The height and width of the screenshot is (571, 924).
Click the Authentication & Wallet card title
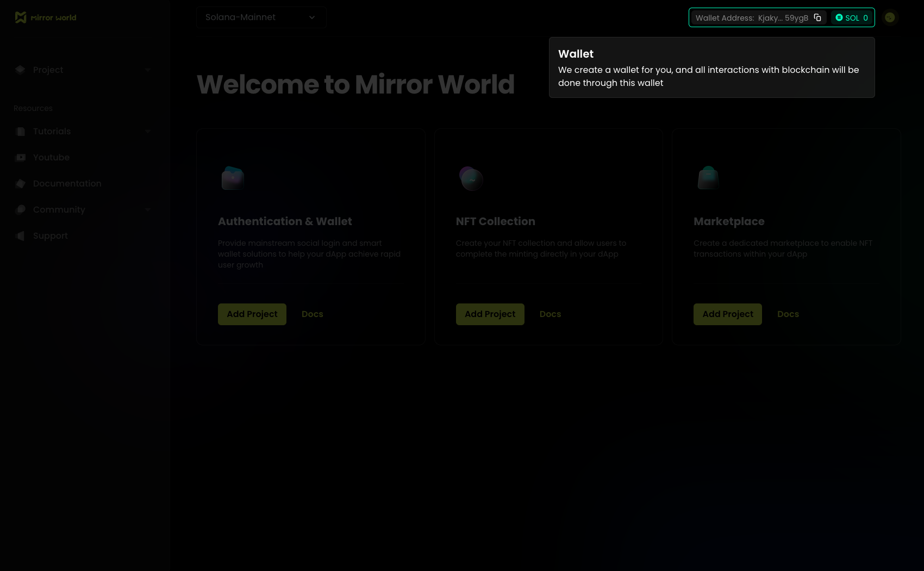[x=285, y=221]
